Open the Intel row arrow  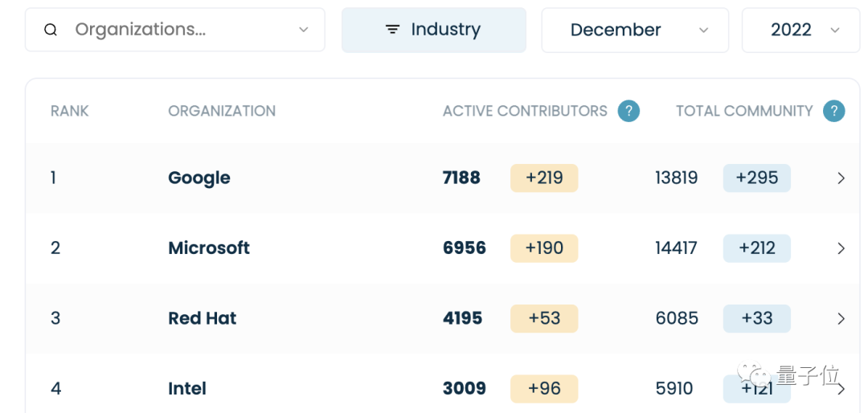pyautogui.click(x=841, y=389)
